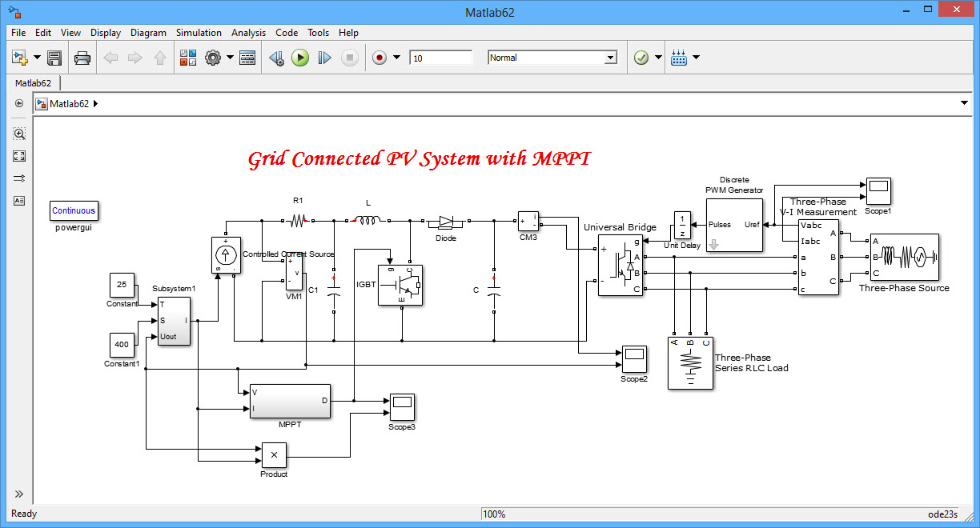
Task: Expand the Normal simulation mode dropdown
Action: coord(553,58)
